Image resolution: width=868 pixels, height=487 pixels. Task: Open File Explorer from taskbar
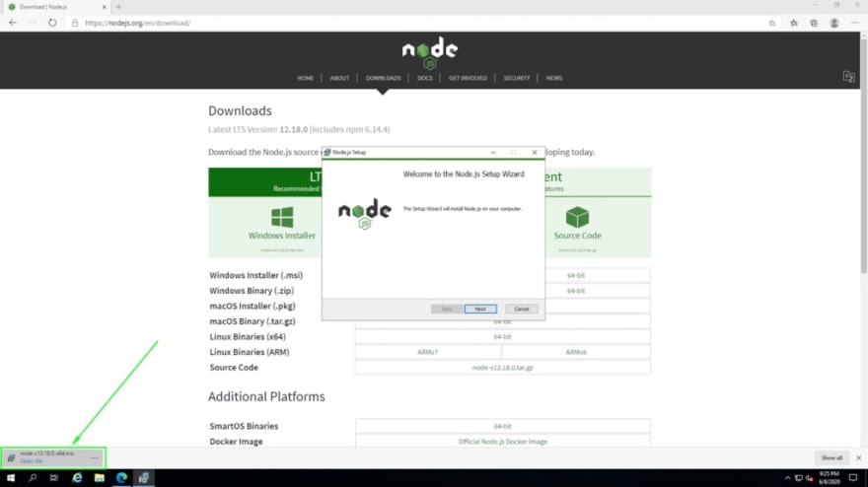pyautogui.click(x=99, y=477)
